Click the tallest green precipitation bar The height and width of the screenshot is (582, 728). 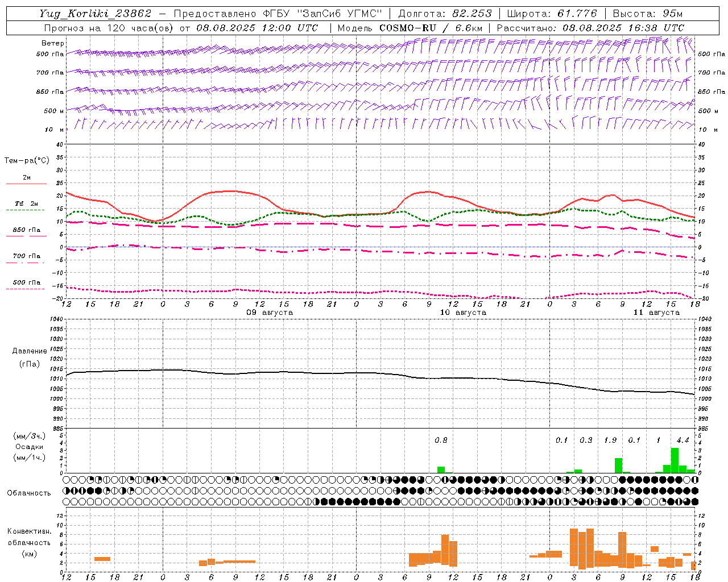675,460
